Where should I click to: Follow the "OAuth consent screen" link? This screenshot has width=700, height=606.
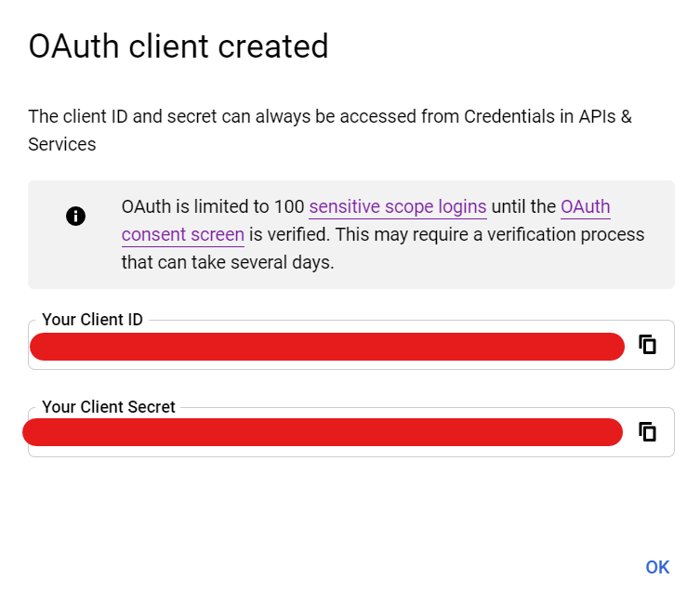tap(586, 206)
